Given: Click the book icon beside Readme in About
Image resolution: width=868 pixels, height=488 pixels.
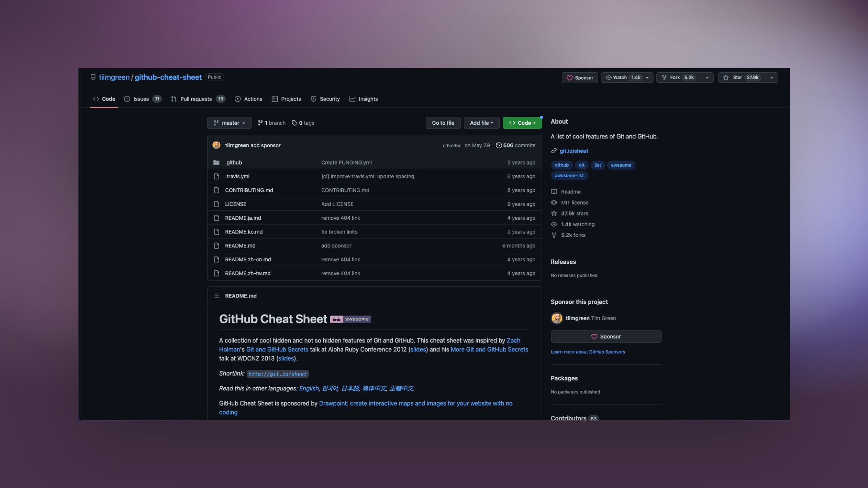Looking at the screenshot, I should [x=554, y=192].
